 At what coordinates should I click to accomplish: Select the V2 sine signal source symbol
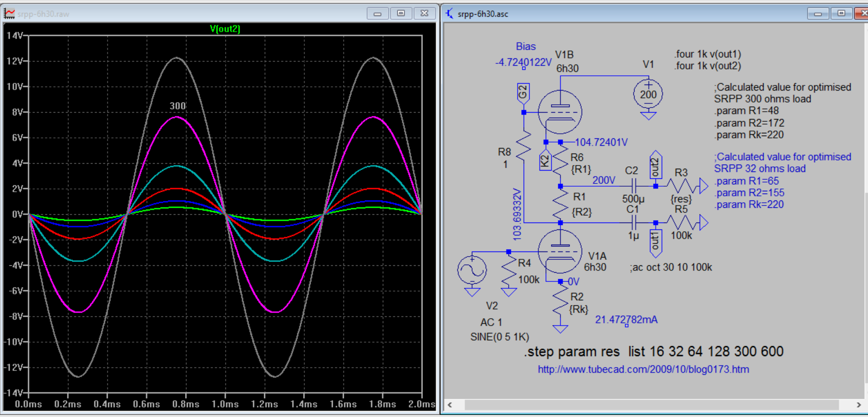pos(472,270)
